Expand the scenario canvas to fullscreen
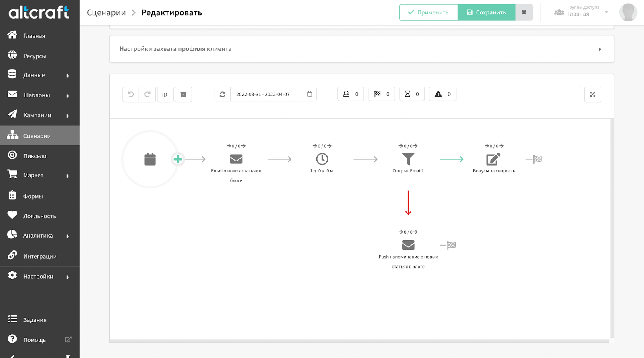The image size is (644, 358). [x=592, y=95]
